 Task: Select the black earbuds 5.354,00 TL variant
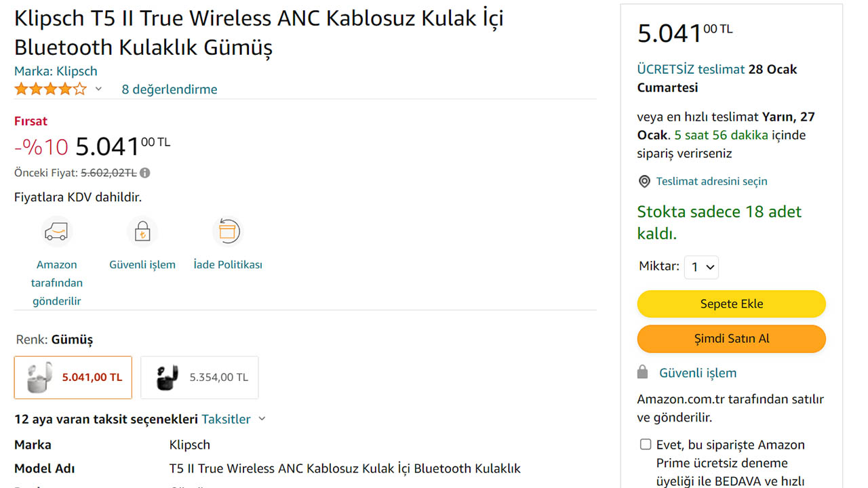199,378
